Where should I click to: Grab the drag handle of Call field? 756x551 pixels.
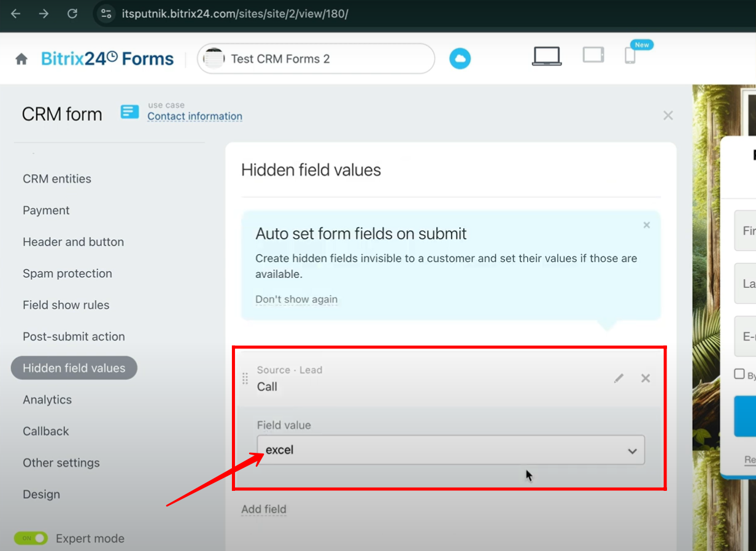click(245, 378)
